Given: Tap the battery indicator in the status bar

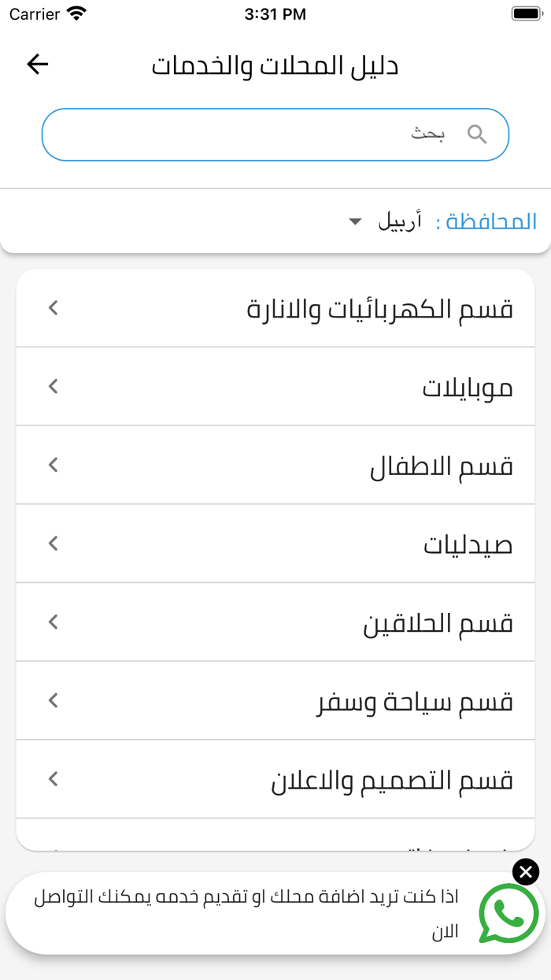Looking at the screenshot, I should (x=524, y=13).
